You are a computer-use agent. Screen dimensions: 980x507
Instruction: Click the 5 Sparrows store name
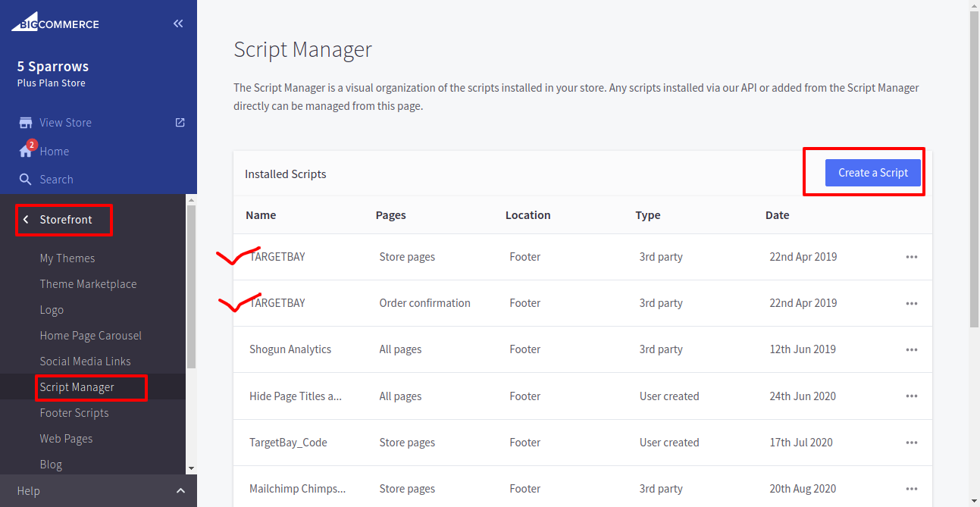[53, 67]
